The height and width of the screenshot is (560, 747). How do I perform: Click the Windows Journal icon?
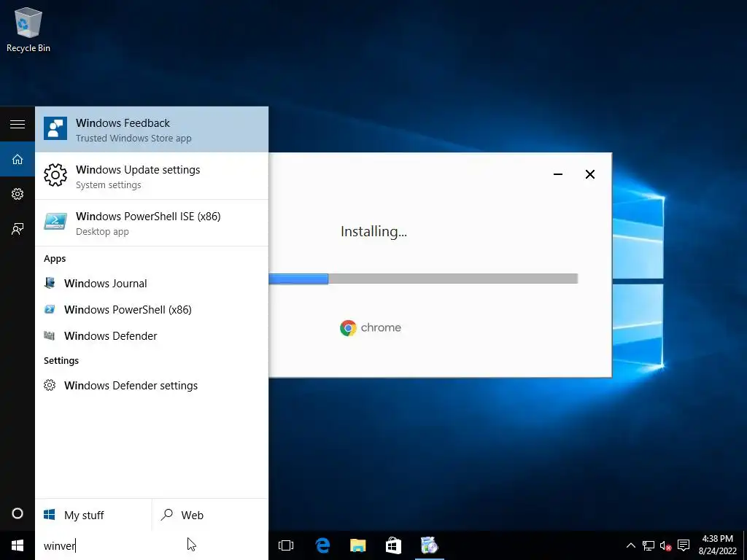point(50,283)
